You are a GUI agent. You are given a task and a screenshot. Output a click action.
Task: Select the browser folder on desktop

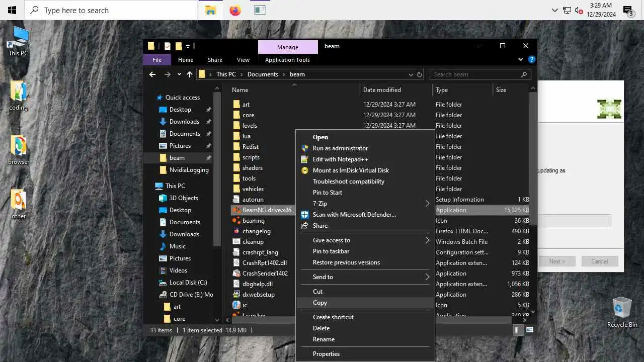tap(19, 150)
